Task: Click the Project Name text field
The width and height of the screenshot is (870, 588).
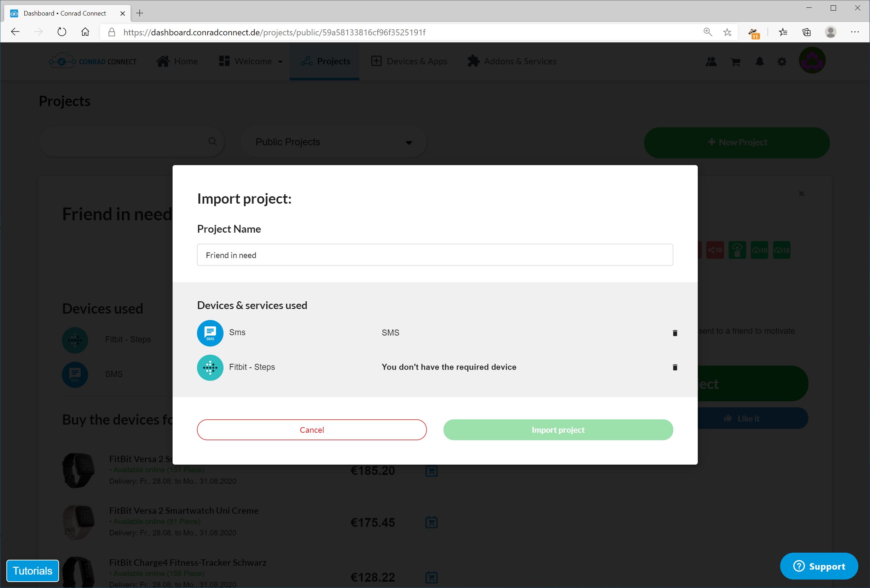Action: click(435, 255)
